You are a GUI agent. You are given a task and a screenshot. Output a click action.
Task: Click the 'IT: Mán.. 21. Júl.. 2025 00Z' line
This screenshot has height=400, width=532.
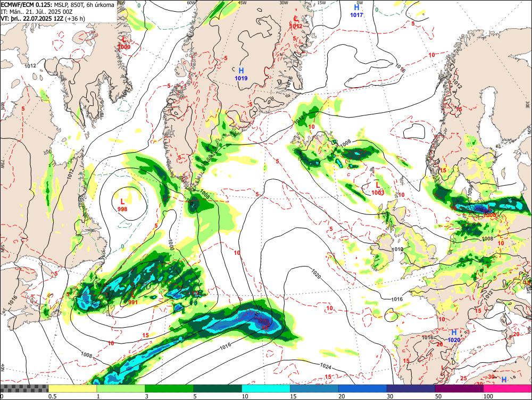pos(37,12)
